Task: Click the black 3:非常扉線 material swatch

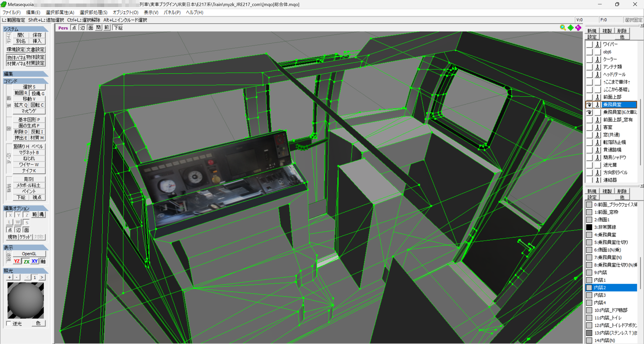Action: [x=589, y=227]
